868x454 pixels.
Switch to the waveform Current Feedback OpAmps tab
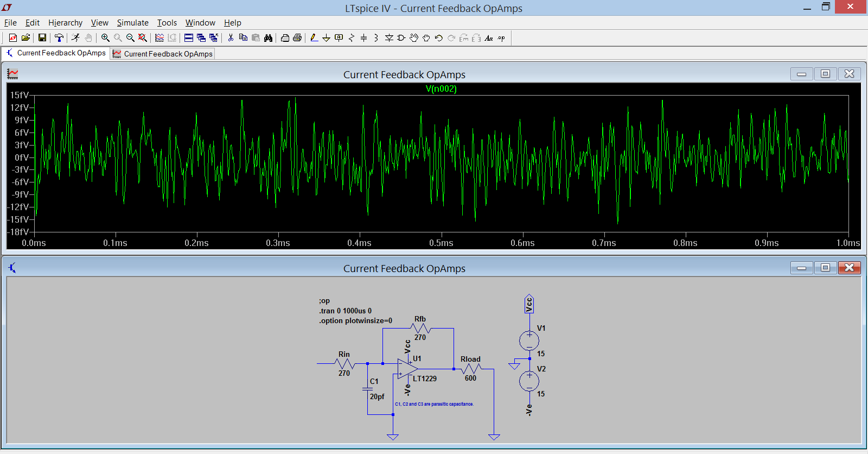[x=162, y=54]
